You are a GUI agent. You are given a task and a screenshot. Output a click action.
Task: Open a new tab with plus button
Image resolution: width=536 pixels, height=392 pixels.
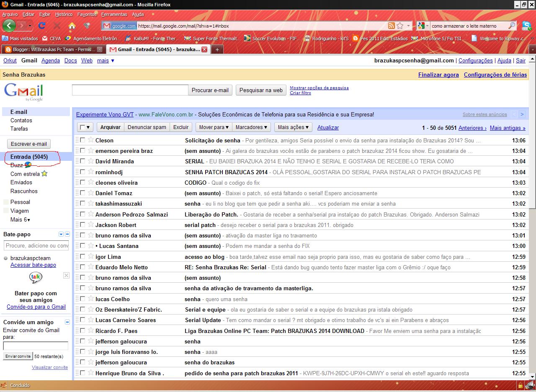(x=217, y=49)
